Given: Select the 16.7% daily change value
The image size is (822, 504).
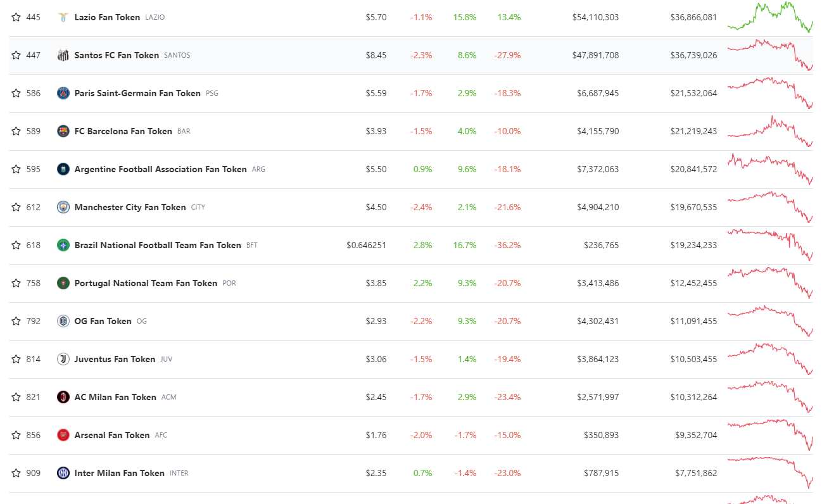Looking at the screenshot, I should [465, 245].
